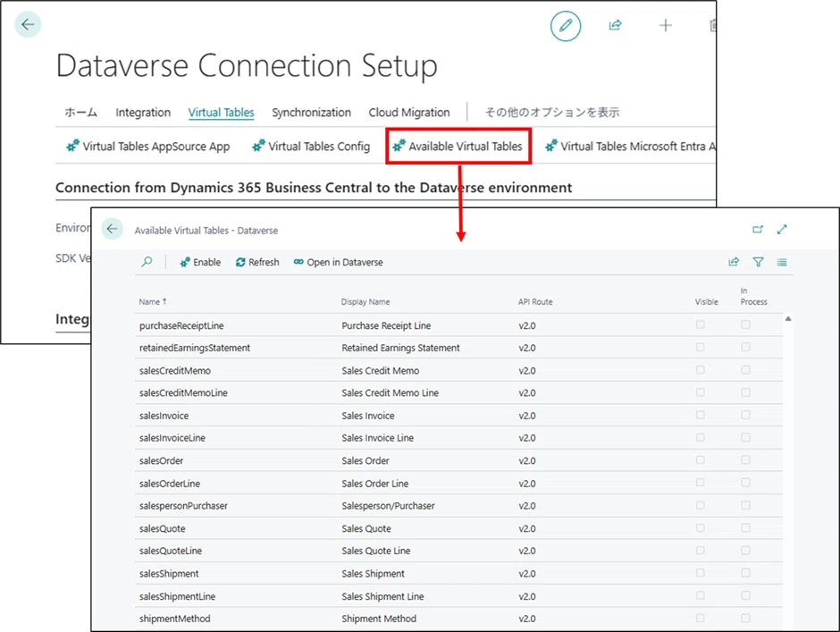
Task: Click In Process column header
Action: [753, 297]
